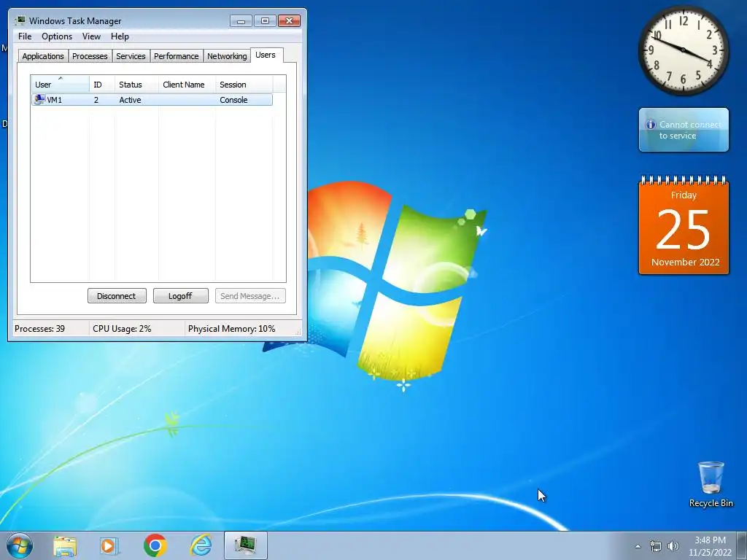Close the Task Manager window

(x=289, y=21)
